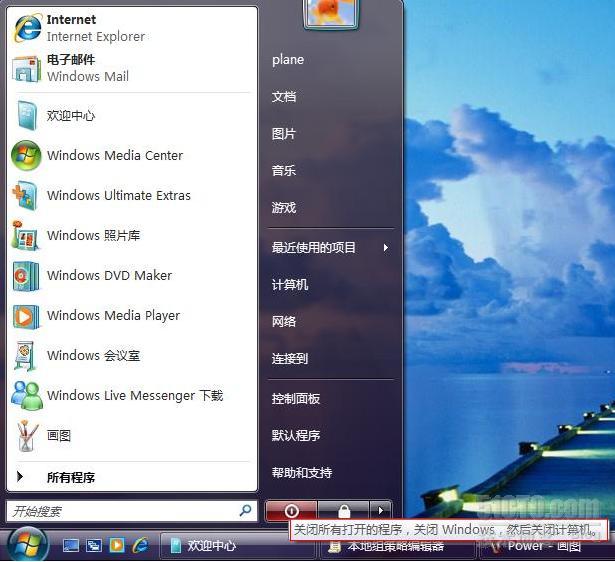615x562 pixels.
Task: Click Internet Explorer quick launch icon
Action: (140, 545)
